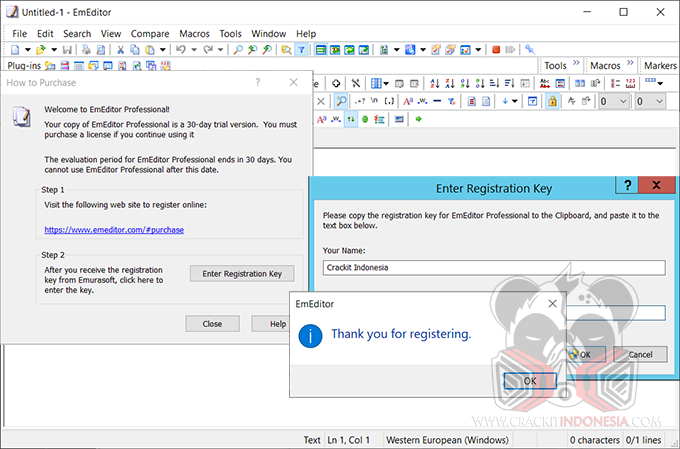Viewport: 680px width, 449px height.
Task: Click the Find magnifier icon
Action: [x=238, y=49]
